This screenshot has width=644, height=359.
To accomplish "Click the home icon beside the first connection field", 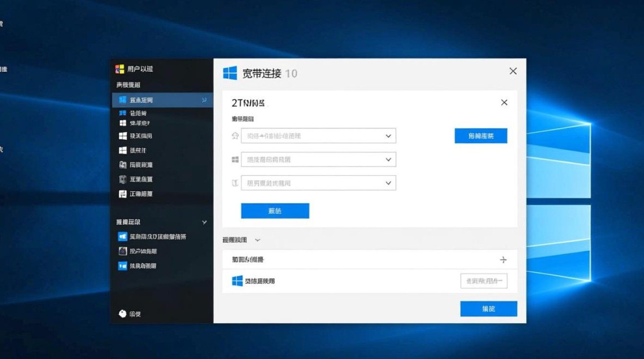I will point(235,135).
